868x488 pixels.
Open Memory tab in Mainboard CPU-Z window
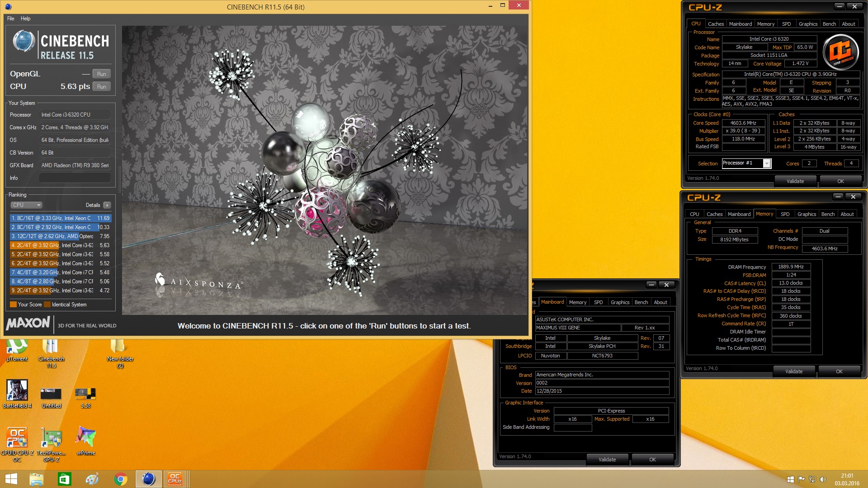pyautogui.click(x=578, y=302)
